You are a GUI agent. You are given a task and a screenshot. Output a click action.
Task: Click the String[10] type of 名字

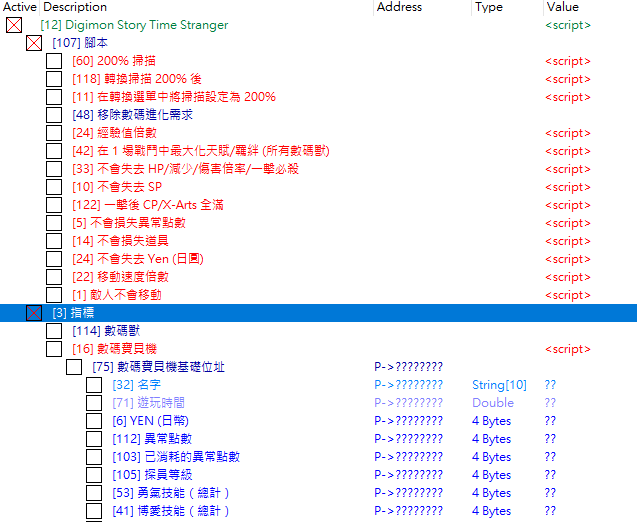(x=499, y=385)
